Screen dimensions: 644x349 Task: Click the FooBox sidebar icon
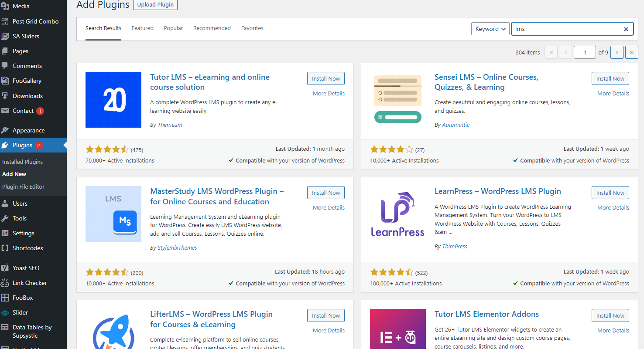pos(5,298)
